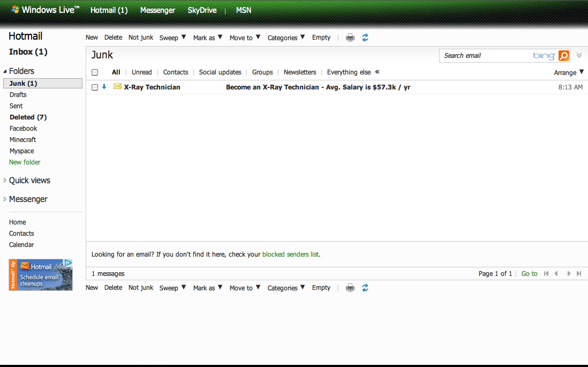Click Delete below the message list
The image size is (588, 367).
[x=113, y=288]
